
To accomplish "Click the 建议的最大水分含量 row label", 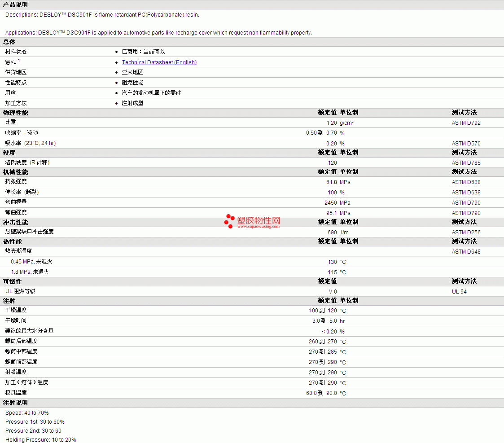I will (29, 330).
